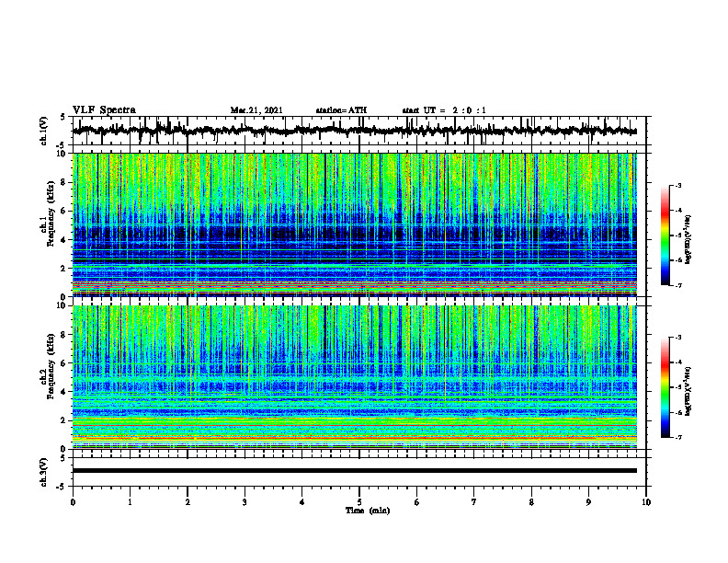728x563 pixels.
Task: Click inside the ch.2 frequency spectrogram
Action: click(354, 377)
